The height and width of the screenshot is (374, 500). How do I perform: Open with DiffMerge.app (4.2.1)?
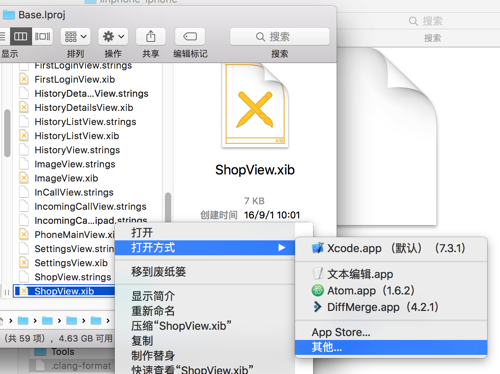click(391, 307)
